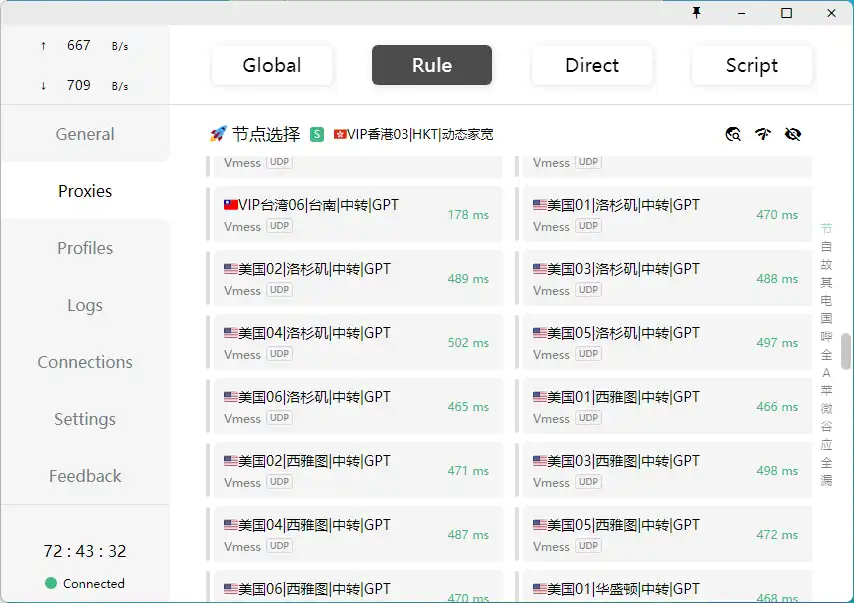Run latency test via the wifi-slash icon
The width and height of the screenshot is (854, 603).
click(762, 134)
